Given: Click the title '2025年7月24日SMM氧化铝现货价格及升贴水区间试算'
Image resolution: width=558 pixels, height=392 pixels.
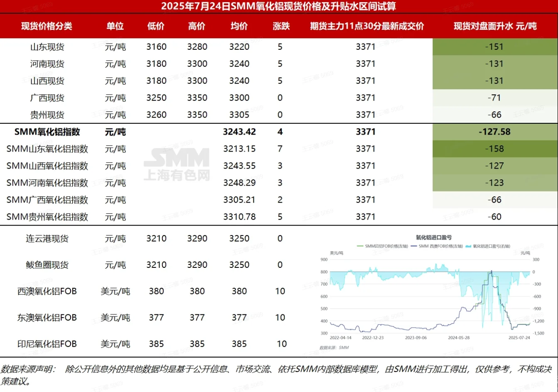Looking at the screenshot, I should coord(278,6).
